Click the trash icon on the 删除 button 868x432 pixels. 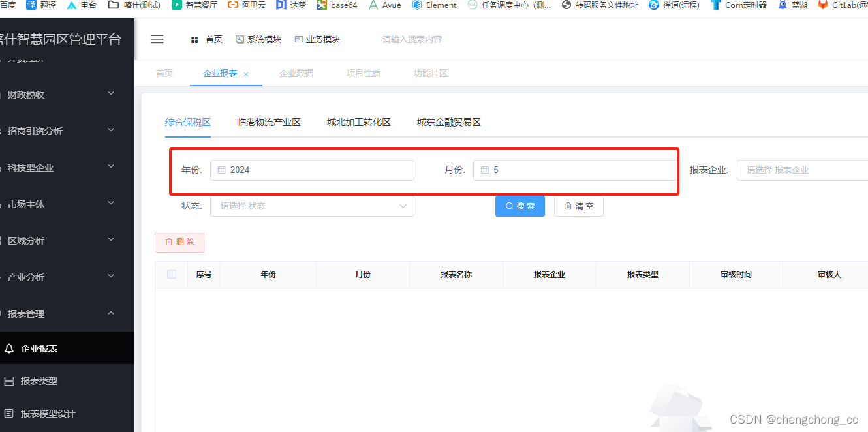pyautogui.click(x=167, y=241)
